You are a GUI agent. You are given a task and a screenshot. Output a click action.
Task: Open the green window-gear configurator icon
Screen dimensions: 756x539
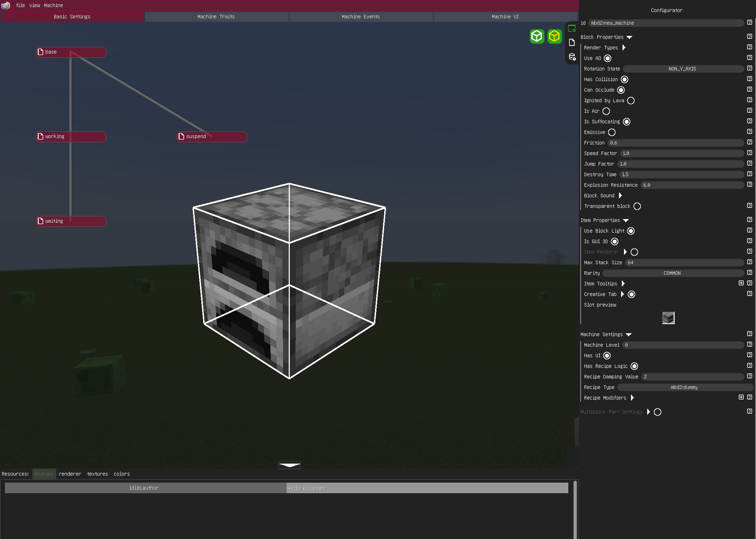(572, 29)
